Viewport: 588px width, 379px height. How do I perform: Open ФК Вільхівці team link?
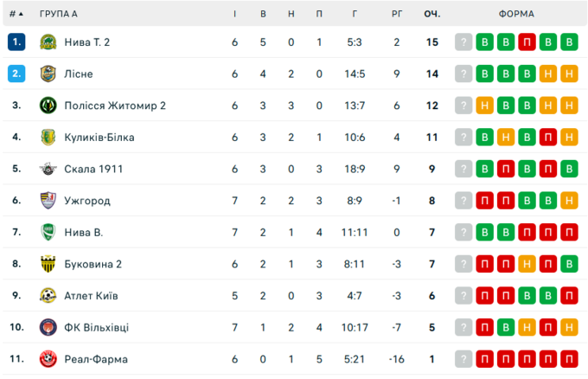(x=95, y=327)
